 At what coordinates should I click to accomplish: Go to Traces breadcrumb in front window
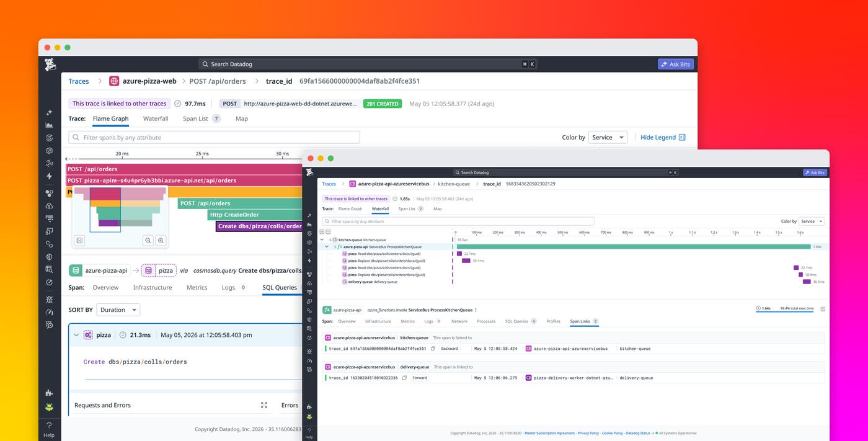329,184
